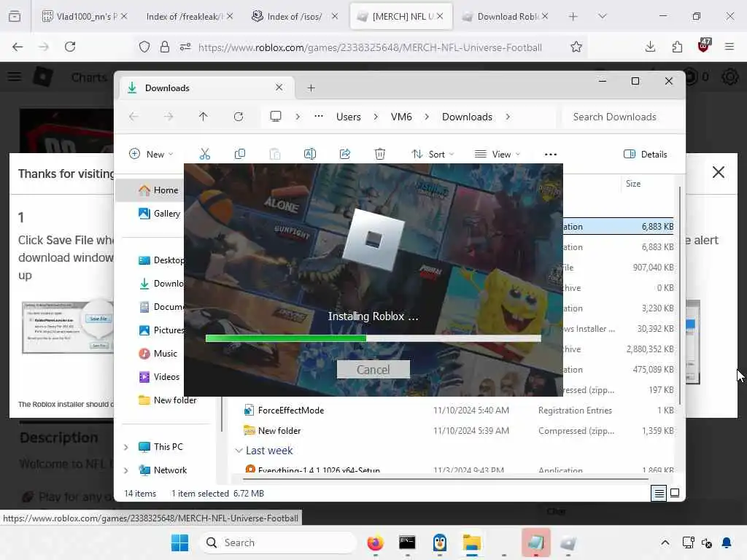Click the Copy icon in Explorer toolbar
747x560 pixels.
pos(239,154)
